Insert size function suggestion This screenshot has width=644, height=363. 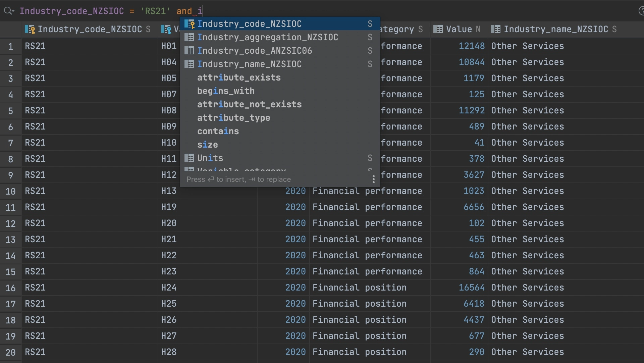click(x=280, y=145)
